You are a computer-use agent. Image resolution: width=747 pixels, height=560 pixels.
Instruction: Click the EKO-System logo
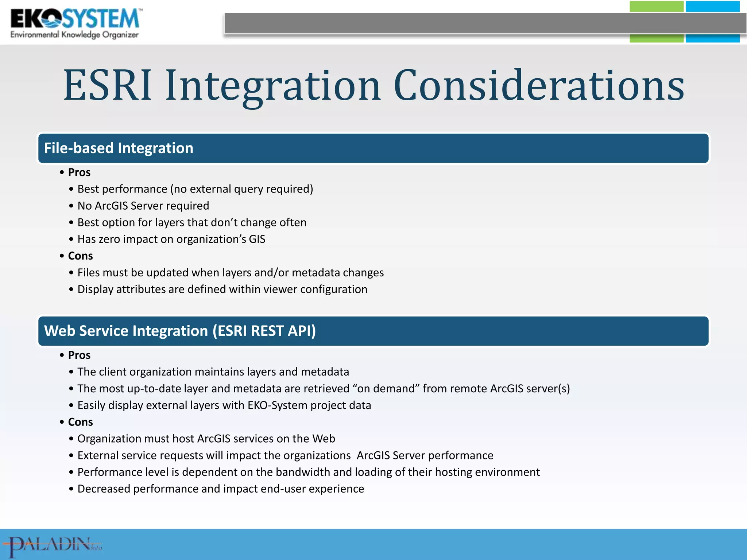click(75, 19)
